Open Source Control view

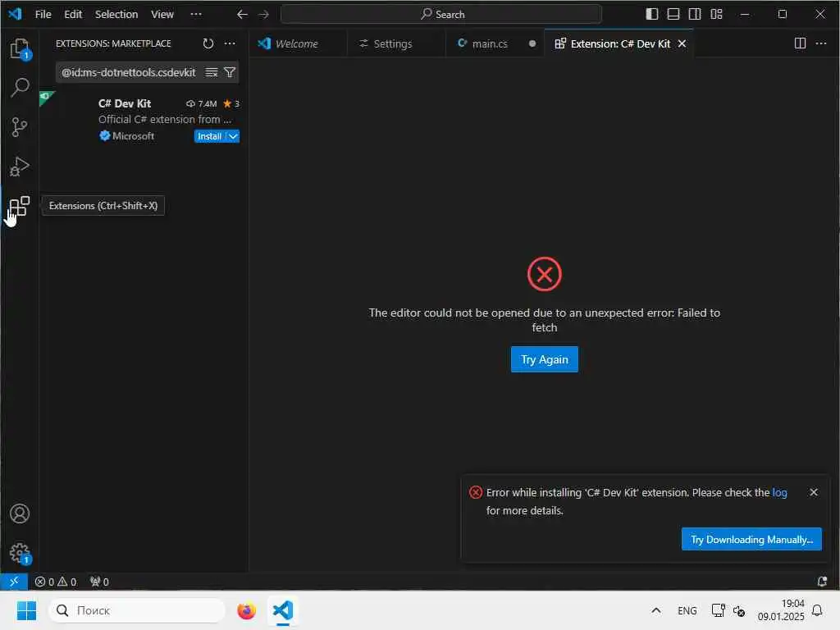tap(20, 127)
